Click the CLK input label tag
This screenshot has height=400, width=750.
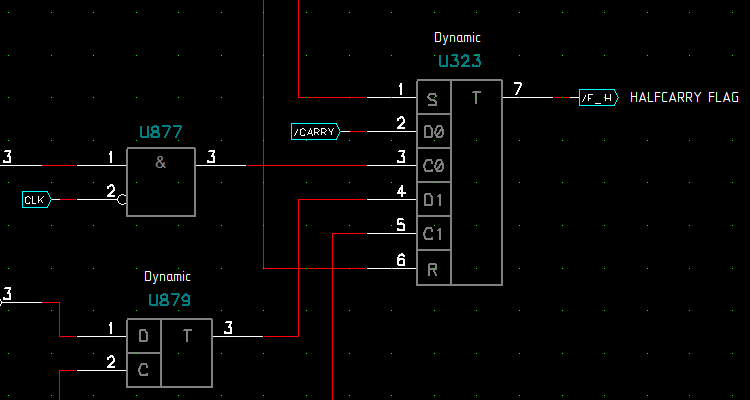click(x=35, y=200)
